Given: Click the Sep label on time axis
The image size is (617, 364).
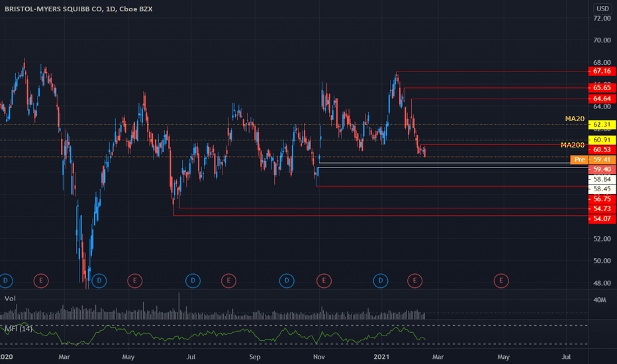Looking at the screenshot, I should pyautogui.click(x=255, y=357).
